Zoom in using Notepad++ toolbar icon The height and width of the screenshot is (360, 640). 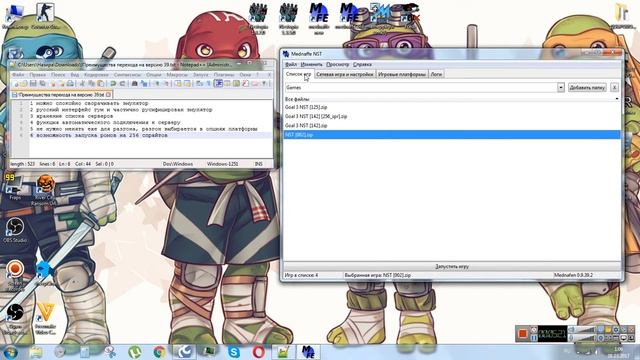click(157, 84)
